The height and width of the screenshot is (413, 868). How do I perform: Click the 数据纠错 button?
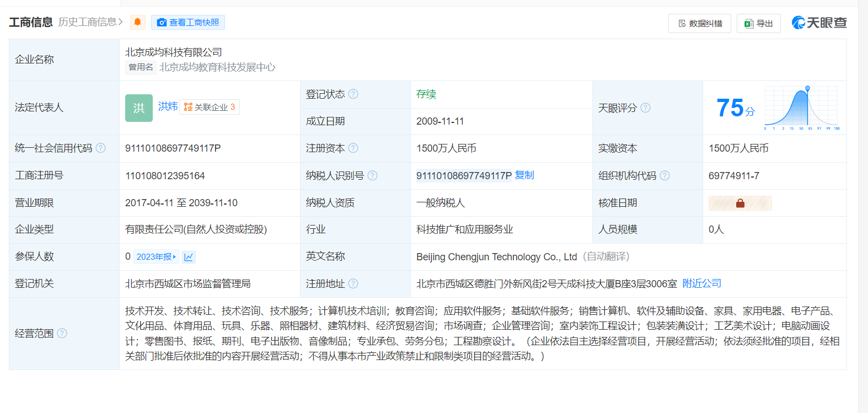(x=700, y=23)
